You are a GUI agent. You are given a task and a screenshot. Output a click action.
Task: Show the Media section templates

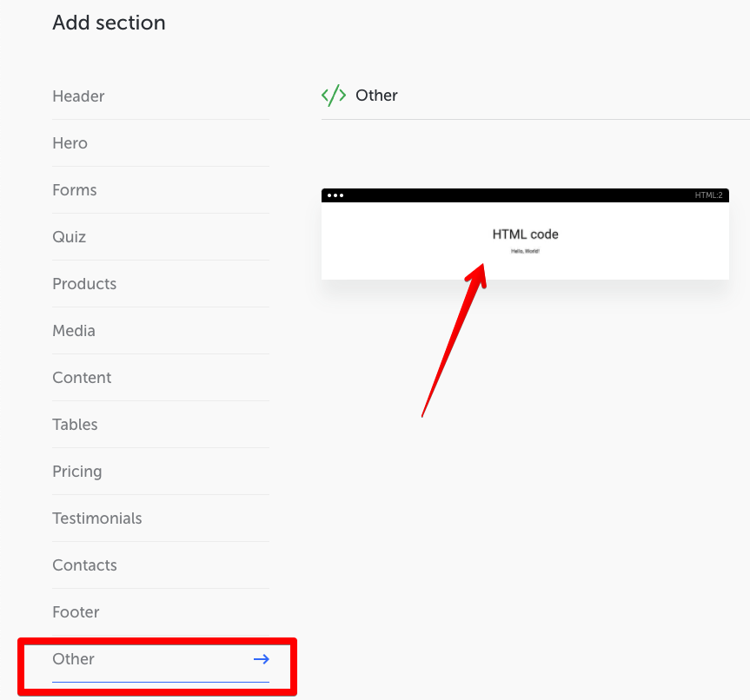pos(74,331)
